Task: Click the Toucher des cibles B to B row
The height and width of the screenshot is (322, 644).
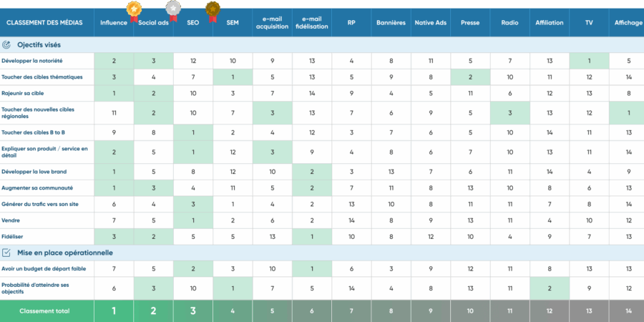Action: click(x=34, y=132)
